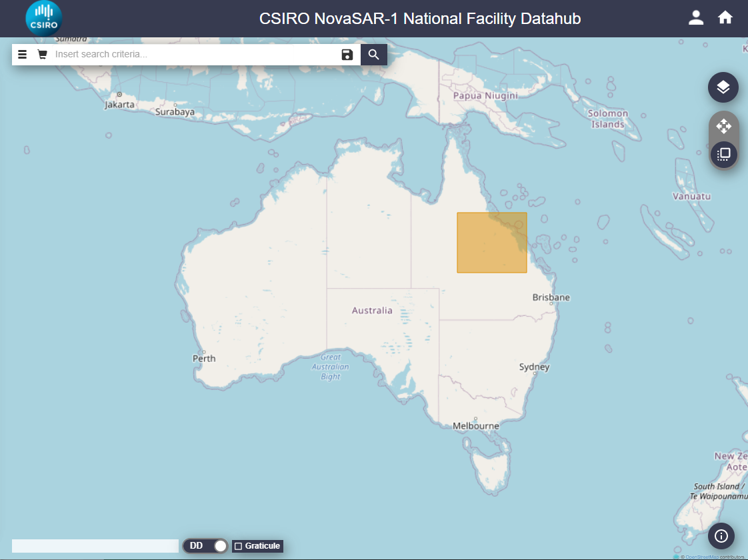Click the Melbourne label on map
This screenshot has height=560, width=748.
click(475, 426)
